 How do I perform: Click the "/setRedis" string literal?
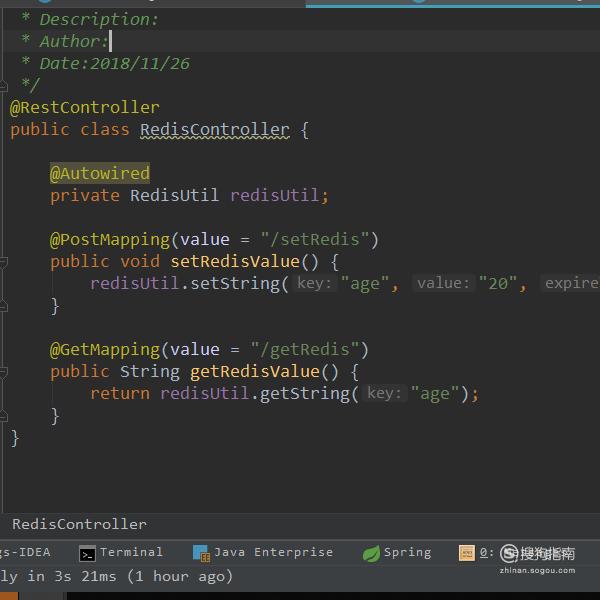point(315,240)
